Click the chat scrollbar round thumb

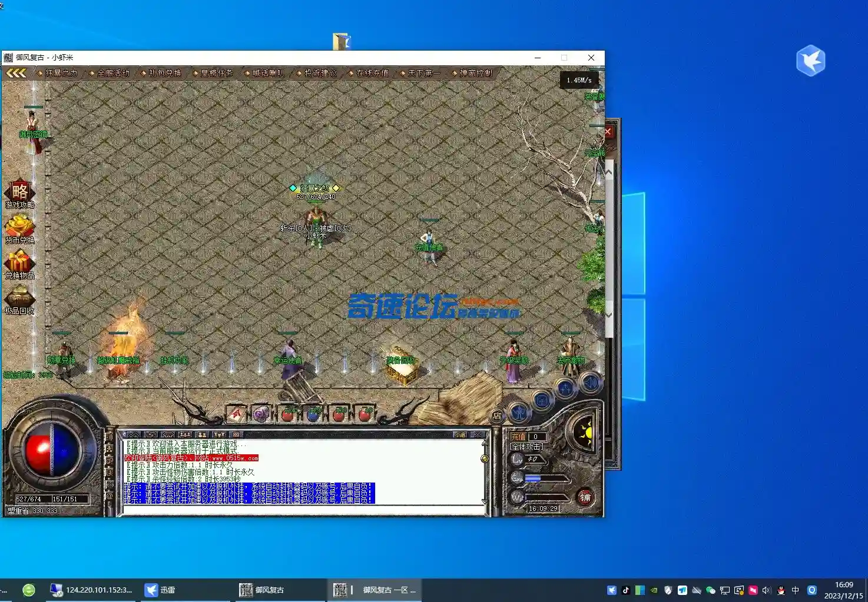[x=485, y=458]
